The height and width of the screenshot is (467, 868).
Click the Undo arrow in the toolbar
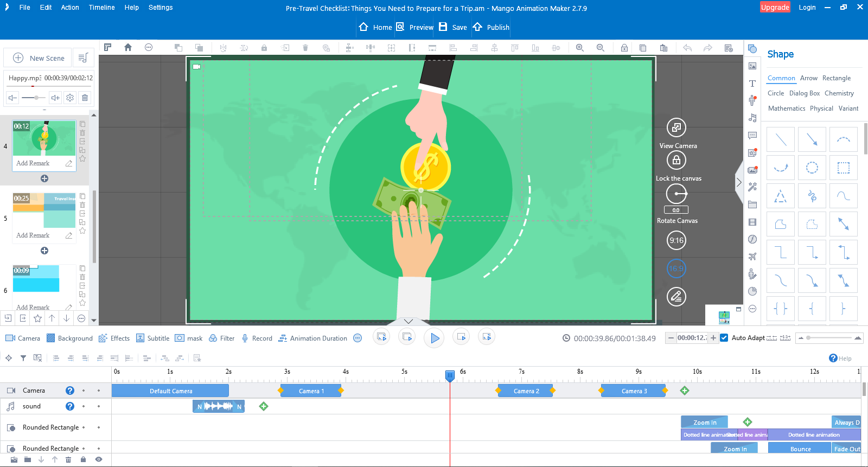click(x=687, y=48)
